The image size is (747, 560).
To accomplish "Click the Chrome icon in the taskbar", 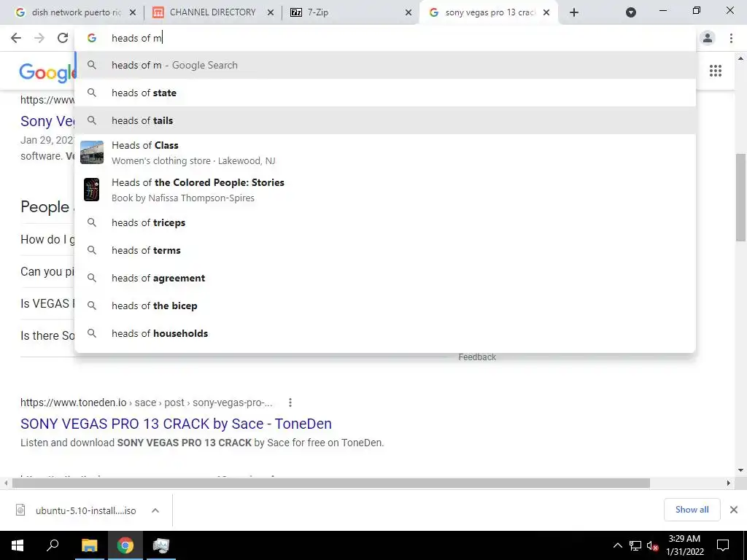I will pos(125,545).
